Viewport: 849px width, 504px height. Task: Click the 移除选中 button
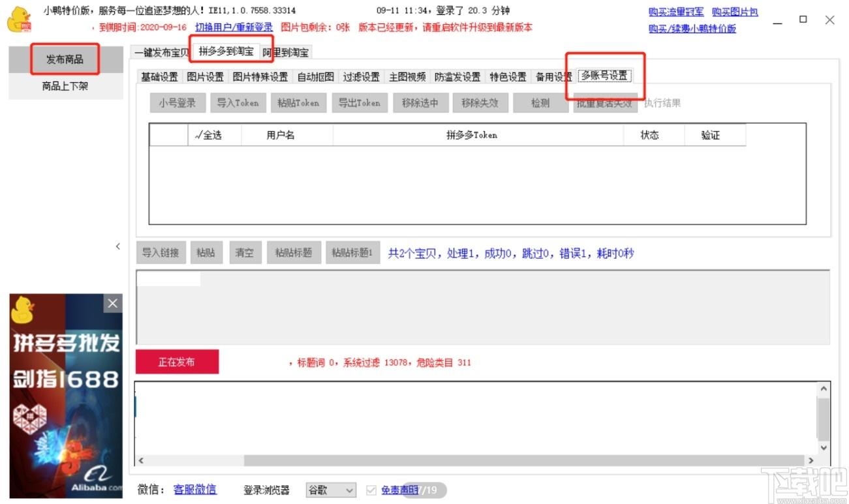click(x=420, y=103)
